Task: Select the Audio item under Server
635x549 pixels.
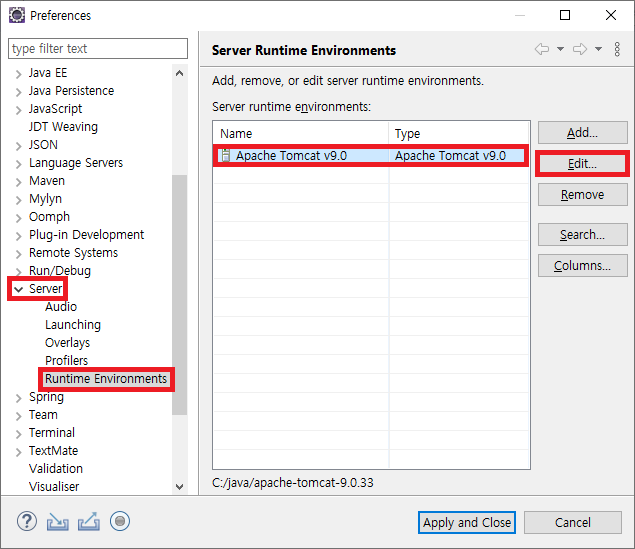Action: 61,307
